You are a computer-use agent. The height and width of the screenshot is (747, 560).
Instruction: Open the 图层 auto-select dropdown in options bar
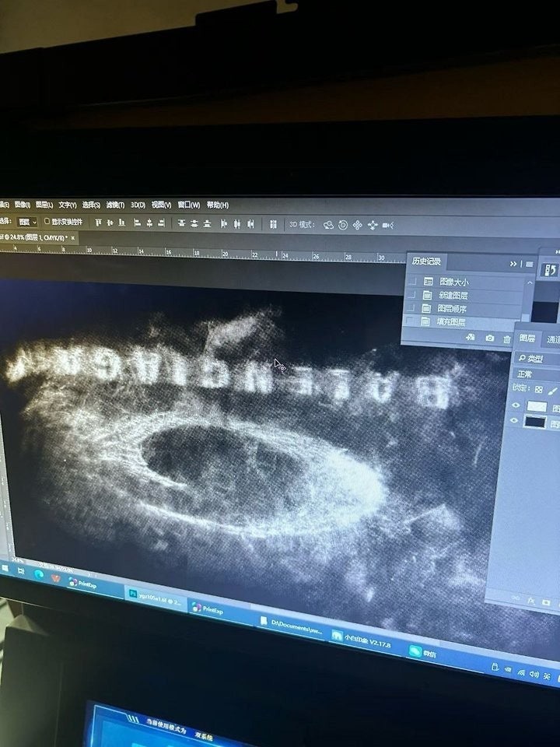coord(27,222)
